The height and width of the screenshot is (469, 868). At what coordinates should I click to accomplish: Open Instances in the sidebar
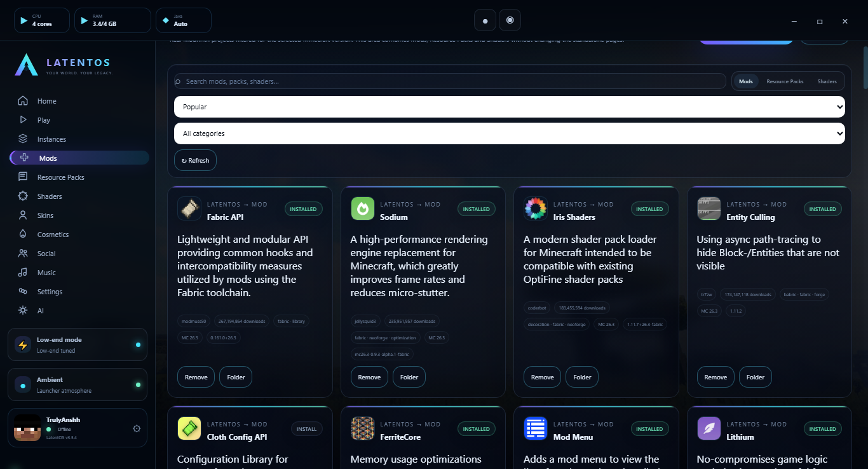pos(79,139)
